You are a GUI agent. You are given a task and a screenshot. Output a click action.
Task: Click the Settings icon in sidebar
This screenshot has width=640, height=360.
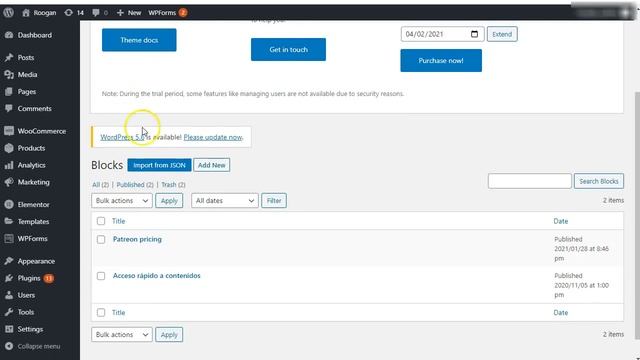click(x=9, y=329)
